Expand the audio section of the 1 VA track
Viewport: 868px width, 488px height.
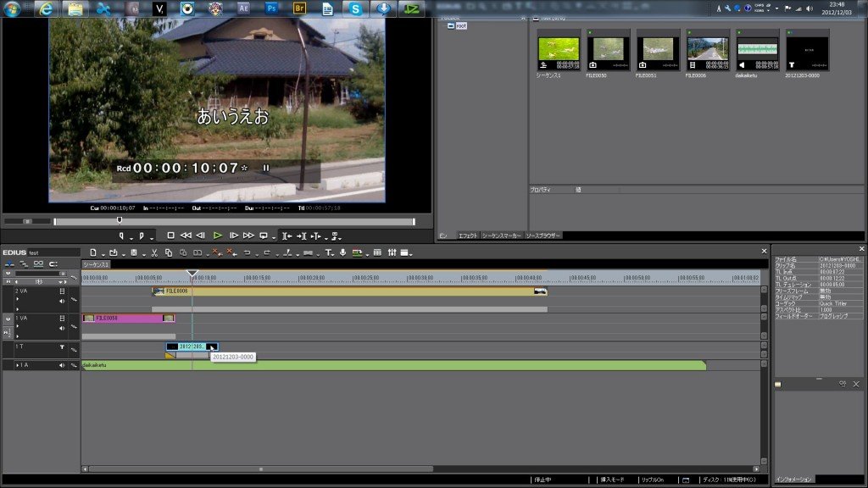click(18, 326)
